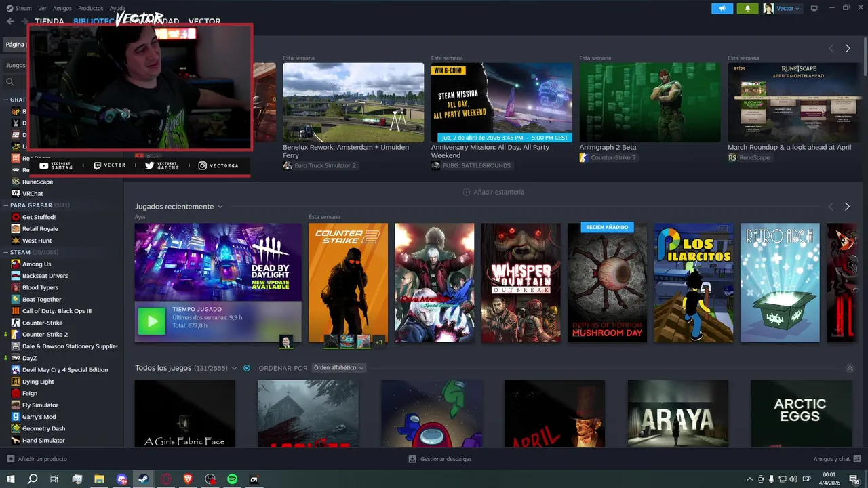This screenshot has height=488, width=868.
Task: Show hidden tray icons with the taskbar chevron
Action: tap(749, 479)
